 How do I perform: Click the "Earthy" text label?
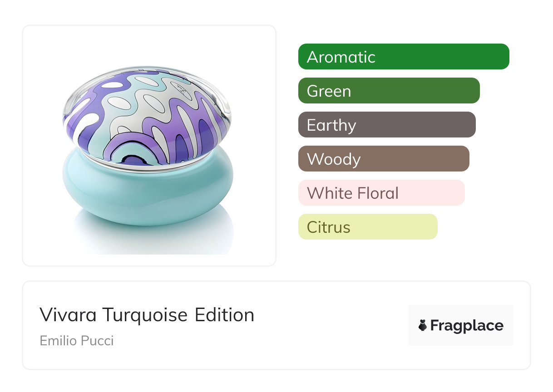[x=331, y=125]
